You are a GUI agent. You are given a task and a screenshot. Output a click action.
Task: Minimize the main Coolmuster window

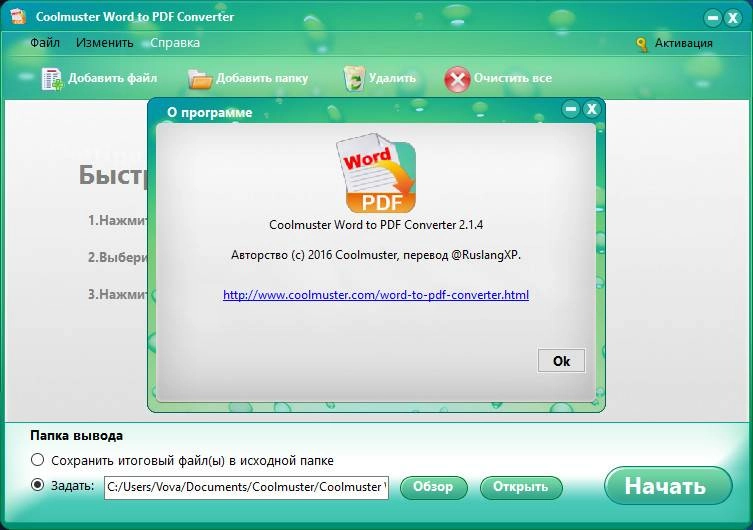pyautogui.click(x=713, y=18)
